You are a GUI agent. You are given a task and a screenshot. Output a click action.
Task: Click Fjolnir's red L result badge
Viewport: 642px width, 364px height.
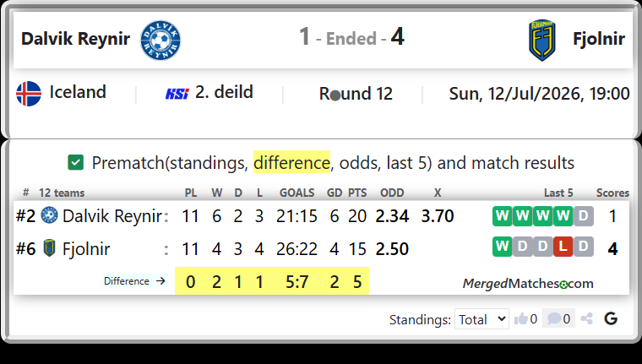pyautogui.click(x=563, y=247)
